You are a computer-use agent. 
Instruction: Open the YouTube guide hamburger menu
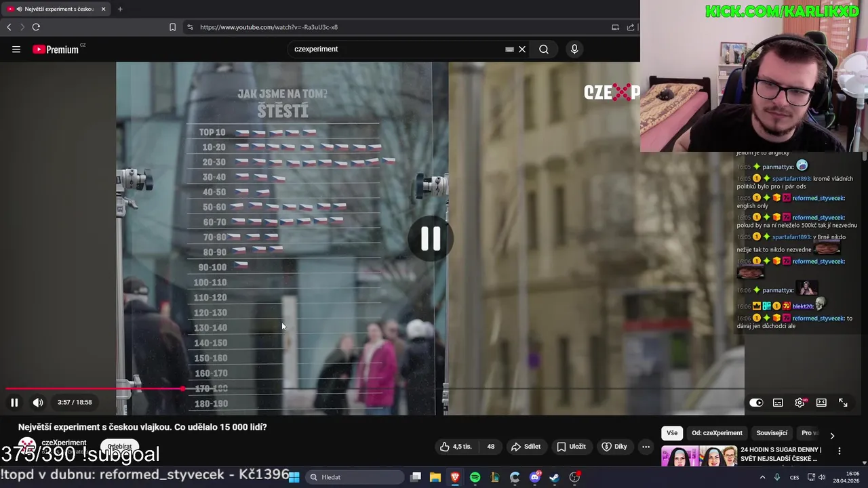tap(16, 49)
